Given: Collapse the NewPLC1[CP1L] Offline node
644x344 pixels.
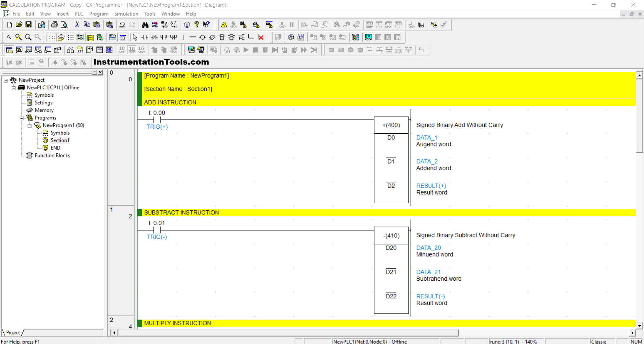Looking at the screenshot, I should [x=14, y=88].
